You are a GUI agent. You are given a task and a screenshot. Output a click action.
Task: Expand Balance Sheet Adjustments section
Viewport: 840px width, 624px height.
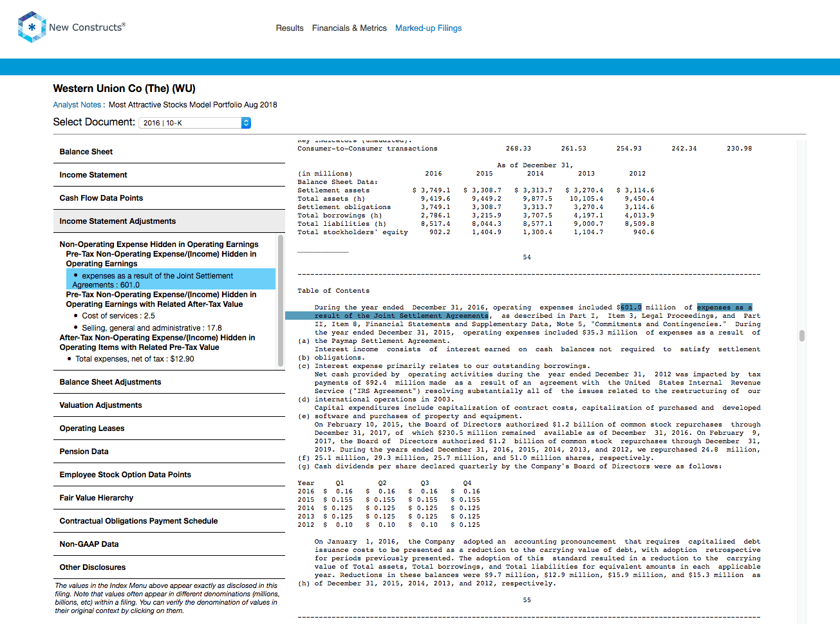tap(169, 382)
